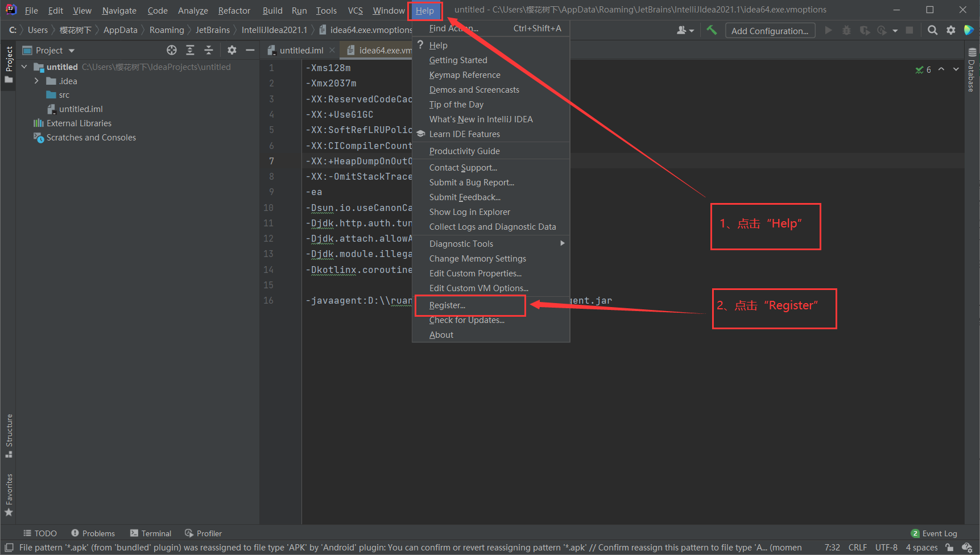Viewport: 980px width, 555px height.
Task: Open the TODO tool window button
Action: tap(40, 533)
